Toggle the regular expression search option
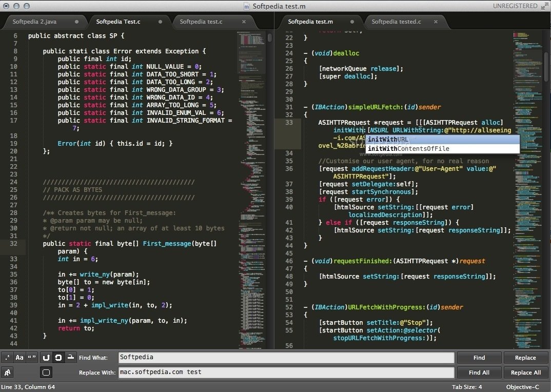Screen dimensions: 551x392 tap(7, 358)
